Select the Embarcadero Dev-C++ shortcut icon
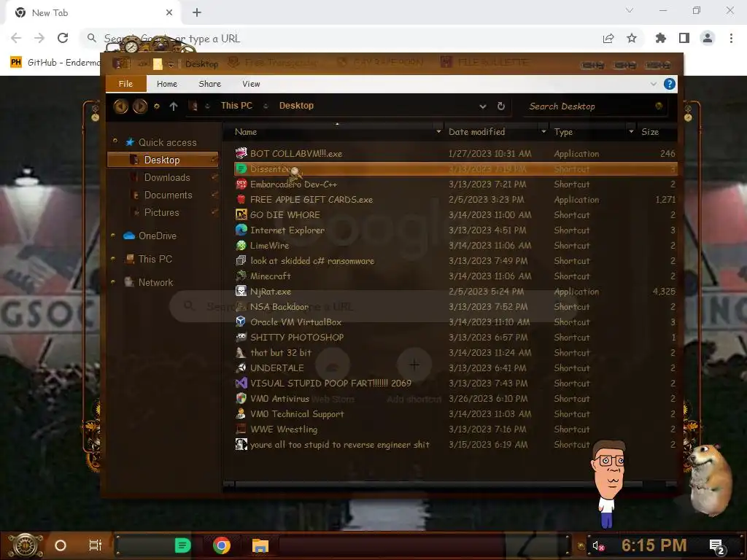747x560 pixels. click(x=241, y=184)
